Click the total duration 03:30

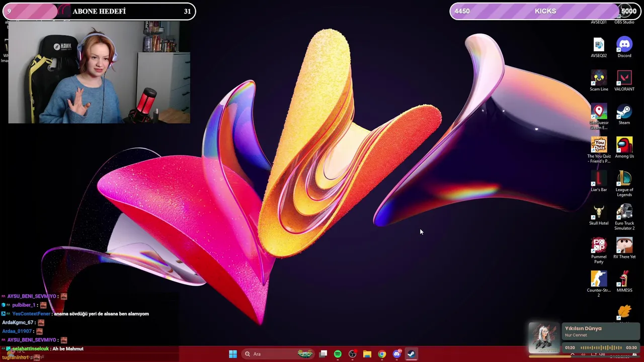click(631, 347)
